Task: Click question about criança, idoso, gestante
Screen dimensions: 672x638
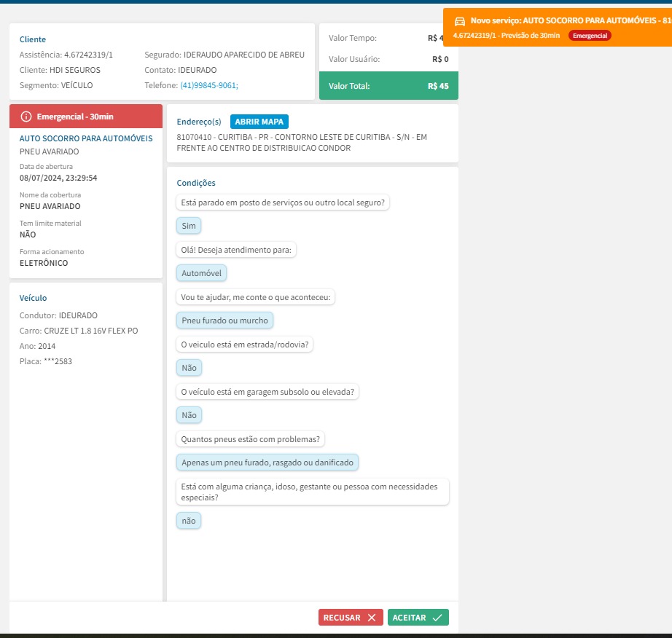Action: (313, 492)
